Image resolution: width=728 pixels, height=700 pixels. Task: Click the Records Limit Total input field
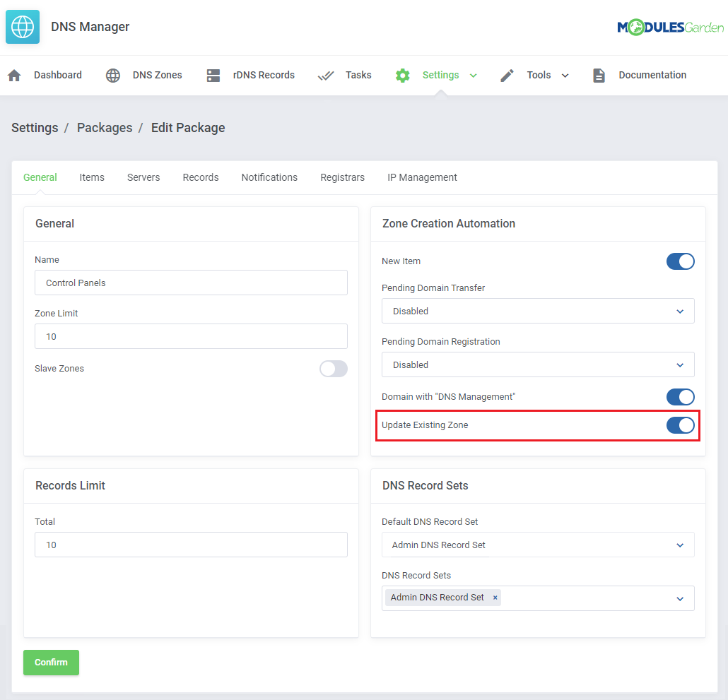tap(191, 545)
